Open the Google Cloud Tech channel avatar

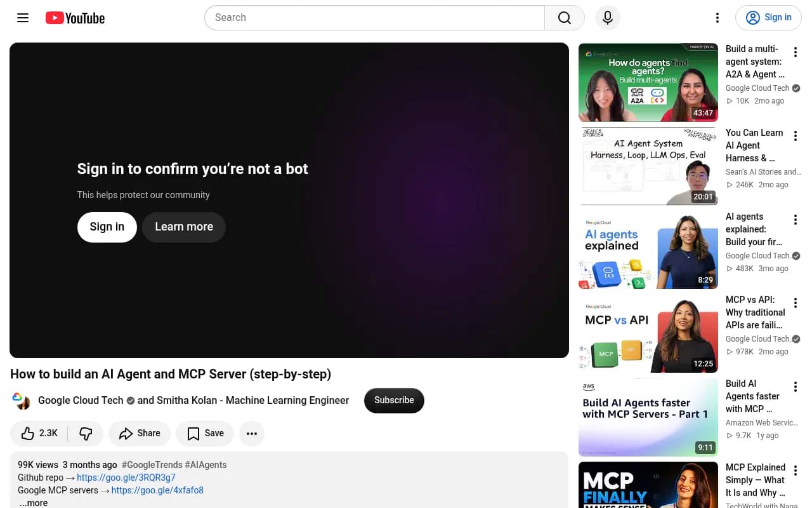[x=21, y=401]
